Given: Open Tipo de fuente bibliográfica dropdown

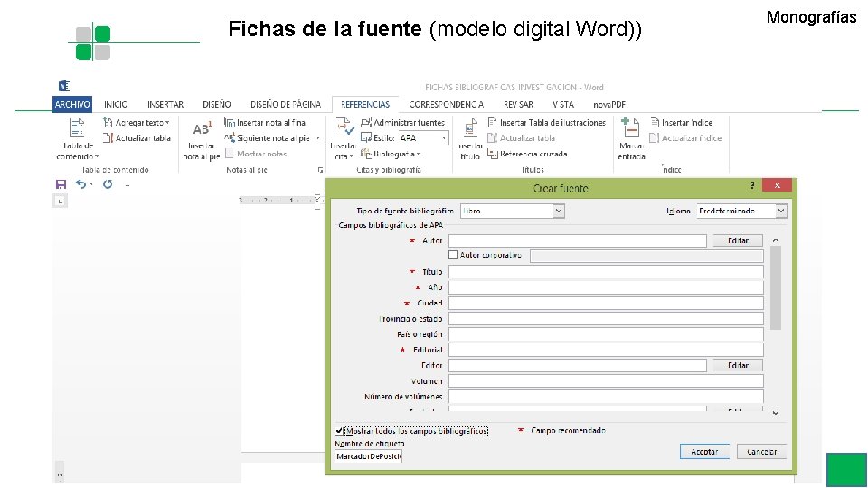Looking at the screenshot, I should pos(559,211).
